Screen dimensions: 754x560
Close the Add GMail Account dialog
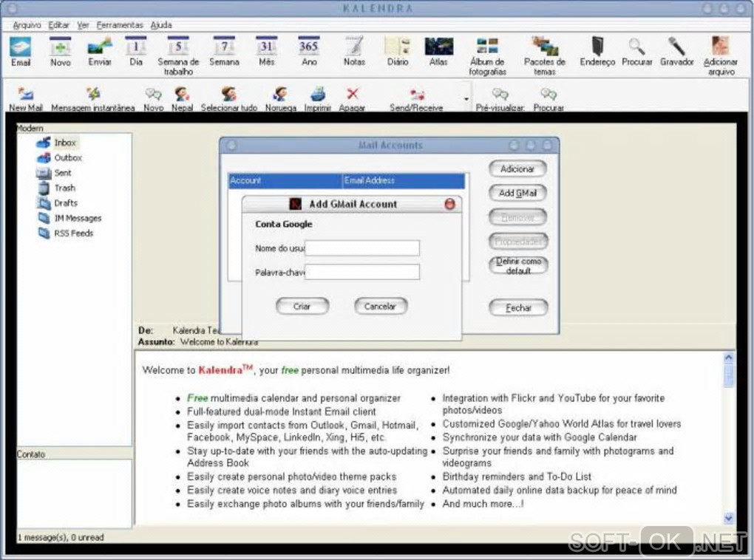[449, 204]
